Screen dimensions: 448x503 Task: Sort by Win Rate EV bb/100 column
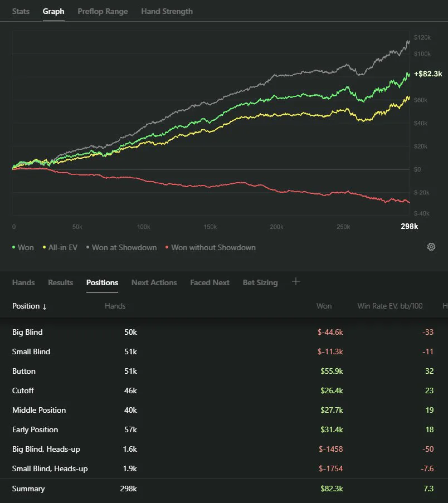pyautogui.click(x=390, y=306)
